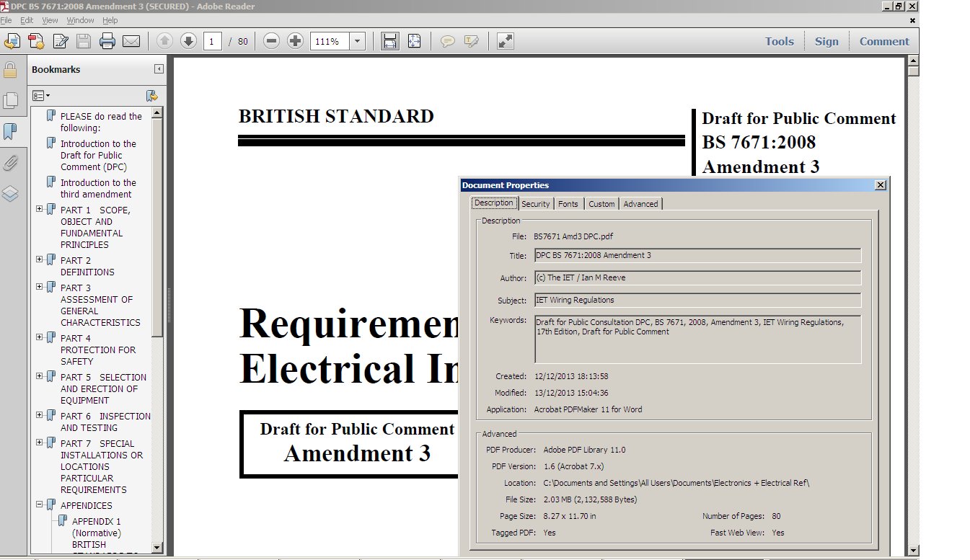The height and width of the screenshot is (560, 970).
Task: Click the Print file icon
Action: [x=107, y=42]
